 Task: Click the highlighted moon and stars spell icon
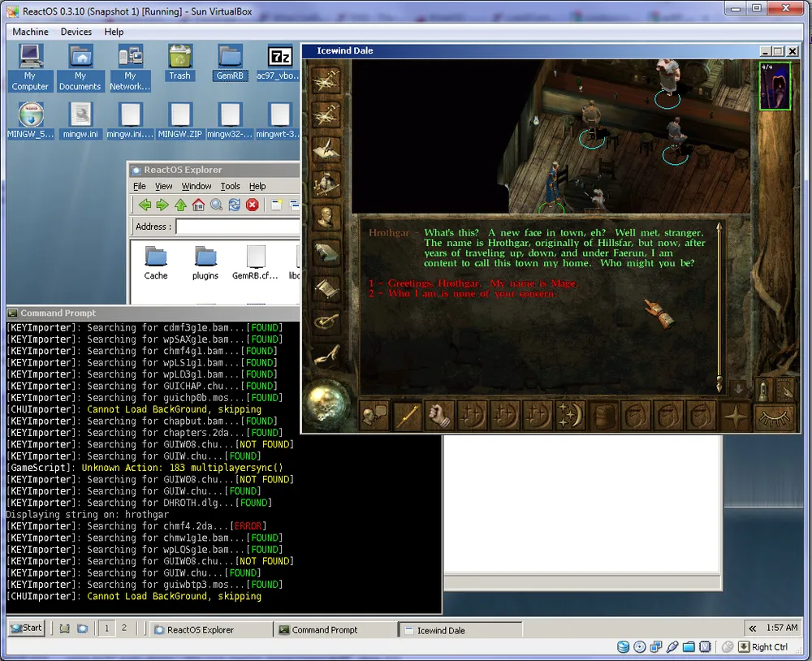coord(570,416)
